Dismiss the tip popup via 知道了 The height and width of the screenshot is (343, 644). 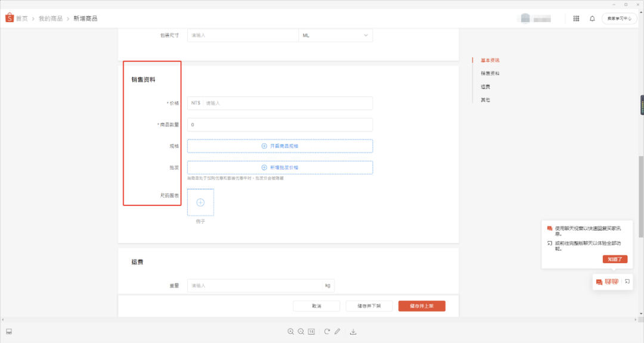coord(615,259)
